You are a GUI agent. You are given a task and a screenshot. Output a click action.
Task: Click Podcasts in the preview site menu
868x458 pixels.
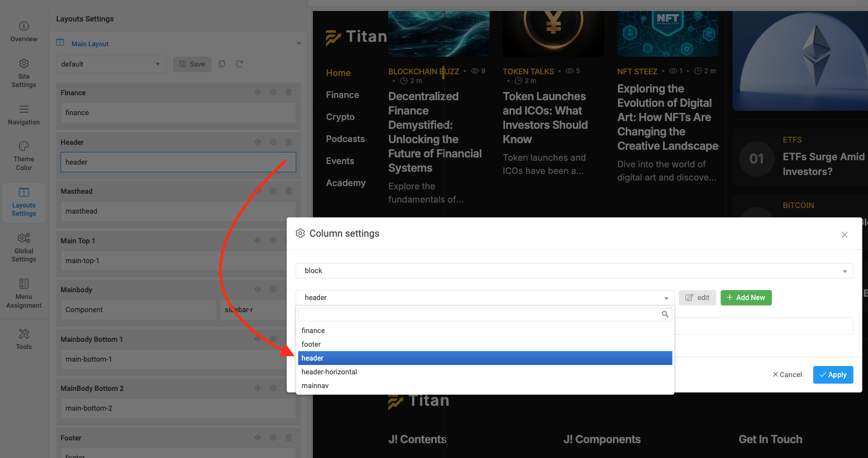coord(345,139)
